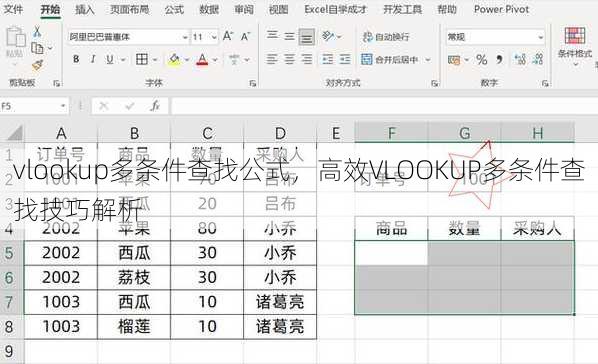Toggle Underline formatting

(110, 59)
